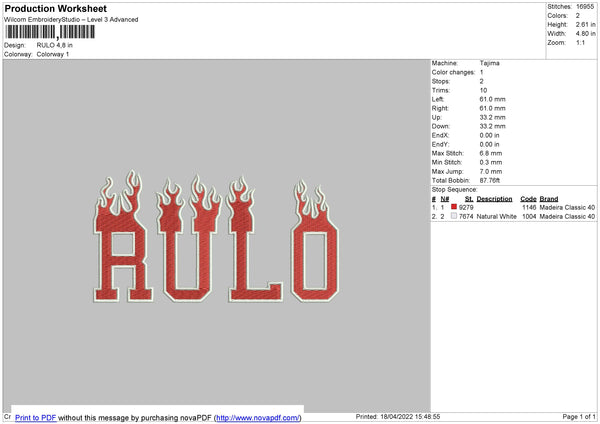600x424 pixels.
Task: Open the novapdf.com hyperlink
Action: 258,417
